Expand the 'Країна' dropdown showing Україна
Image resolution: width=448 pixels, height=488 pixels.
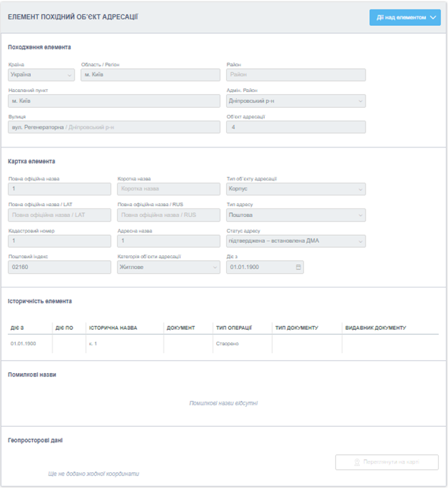(70, 75)
